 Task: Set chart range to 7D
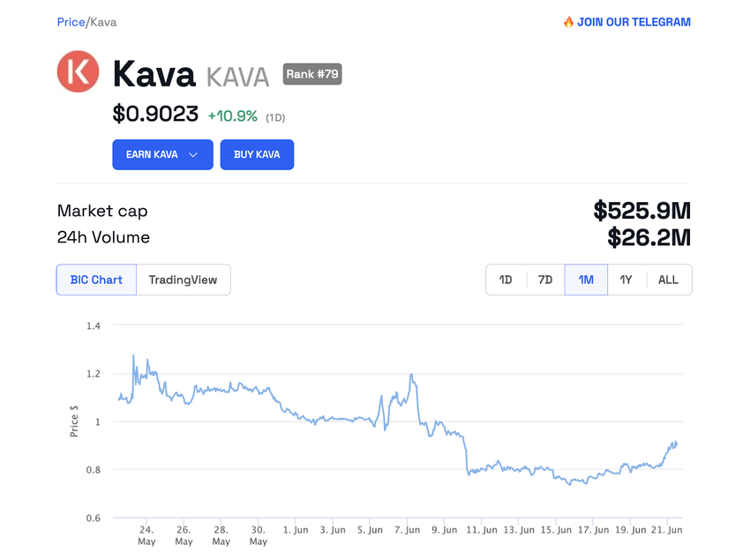[x=545, y=280]
